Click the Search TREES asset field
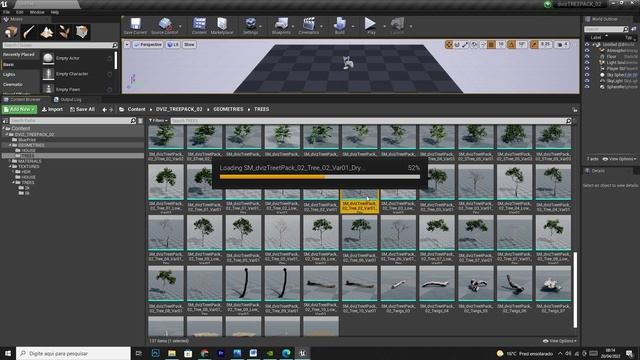This screenshot has height=360, width=640. click(371, 121)
